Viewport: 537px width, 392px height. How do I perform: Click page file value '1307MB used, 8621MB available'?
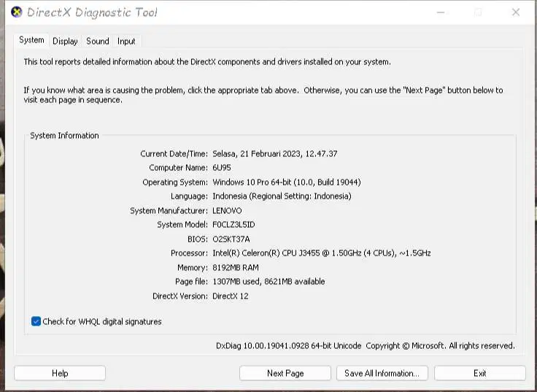coord(268,282)
